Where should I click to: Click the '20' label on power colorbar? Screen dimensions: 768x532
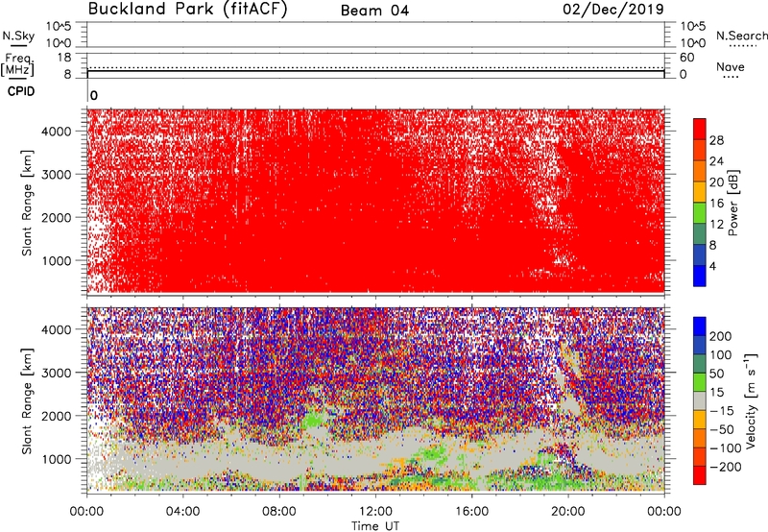(716, 182)
